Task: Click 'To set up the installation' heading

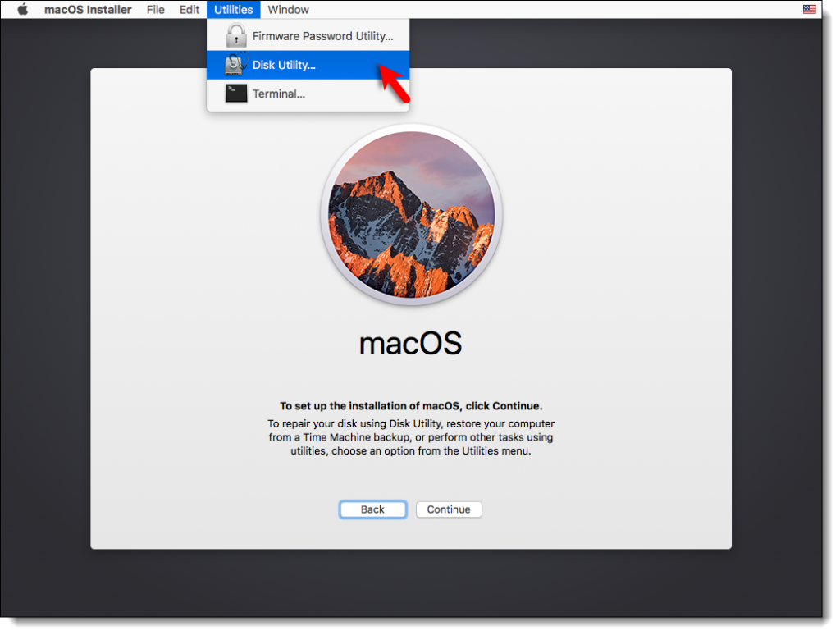Action: point(411,405)
